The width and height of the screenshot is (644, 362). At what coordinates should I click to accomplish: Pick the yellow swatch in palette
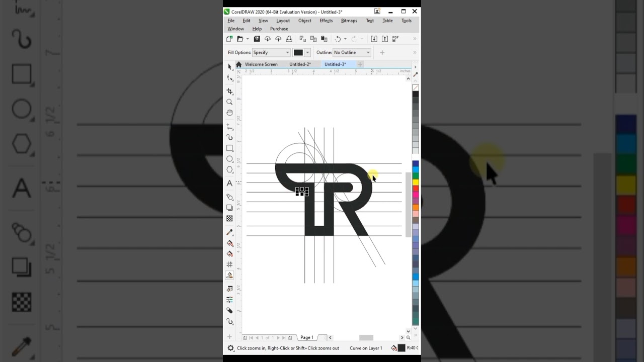click(416, 182)
